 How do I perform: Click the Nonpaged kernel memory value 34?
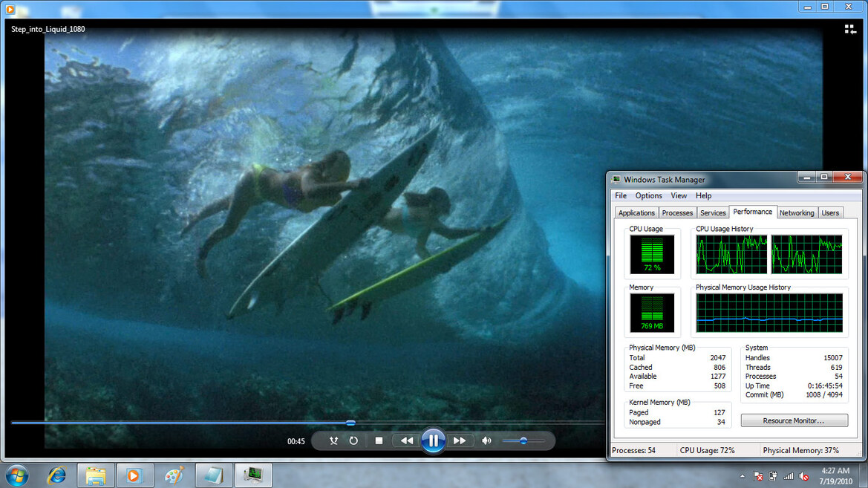pyautogui.click(x=721, y=422)
